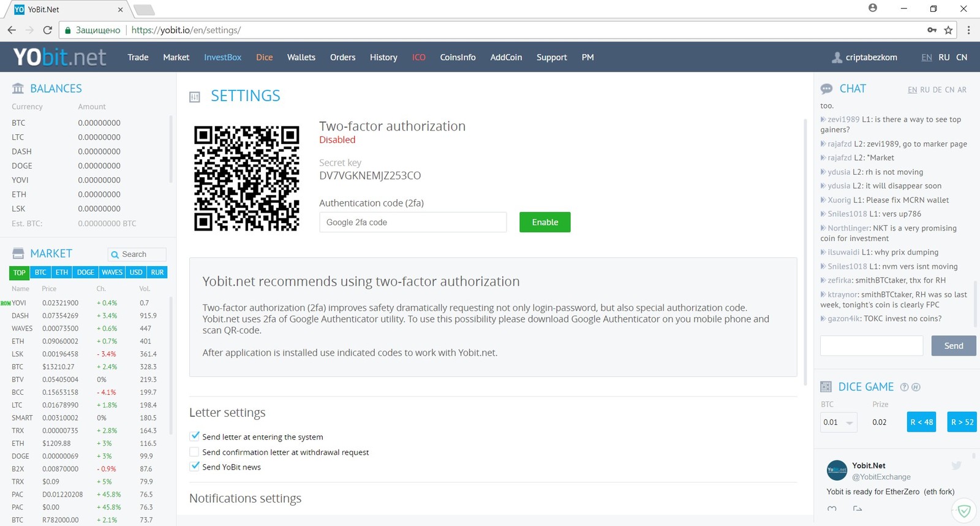Click user zevi1989 in chat
Screen dimensions: 980x526
843,120
